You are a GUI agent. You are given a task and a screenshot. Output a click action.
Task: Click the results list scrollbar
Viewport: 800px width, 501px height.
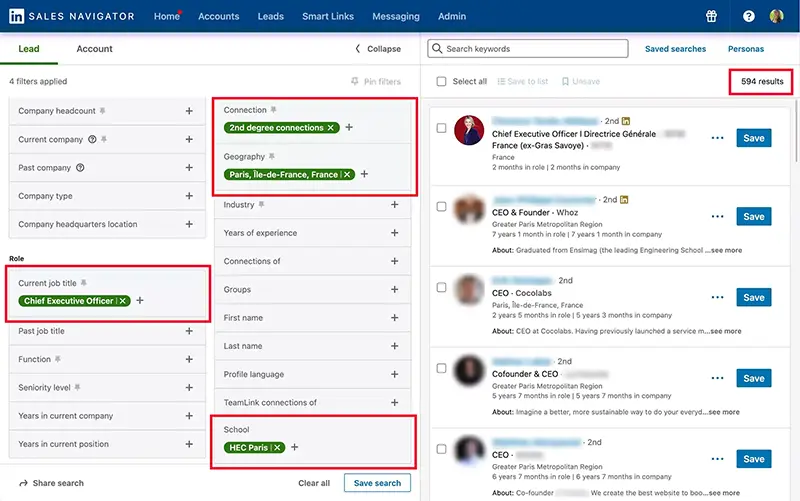796,131
